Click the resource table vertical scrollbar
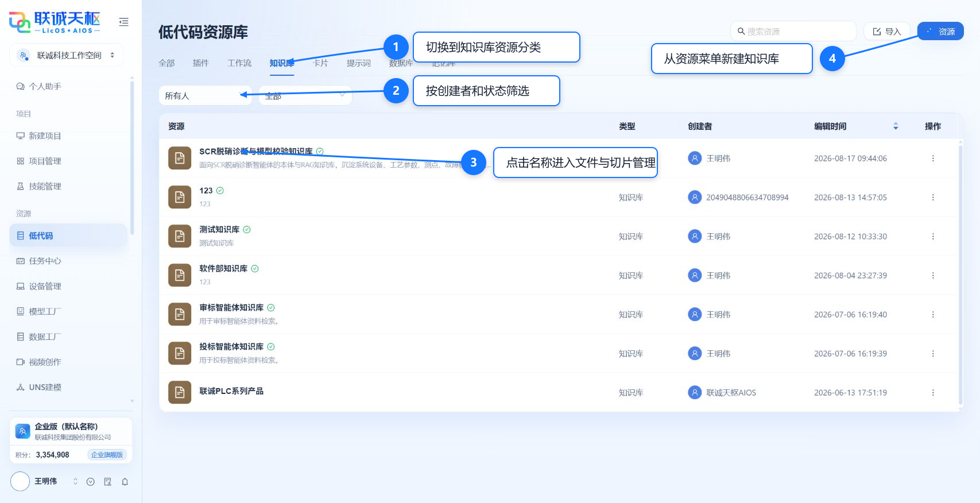The image size is (980, 503). click(x=960, y=276)
